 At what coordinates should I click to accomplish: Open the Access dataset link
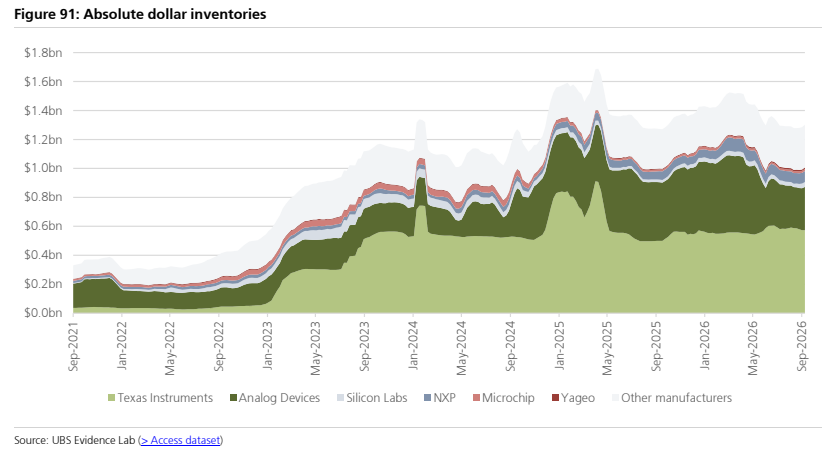click(x=180, y=440)
